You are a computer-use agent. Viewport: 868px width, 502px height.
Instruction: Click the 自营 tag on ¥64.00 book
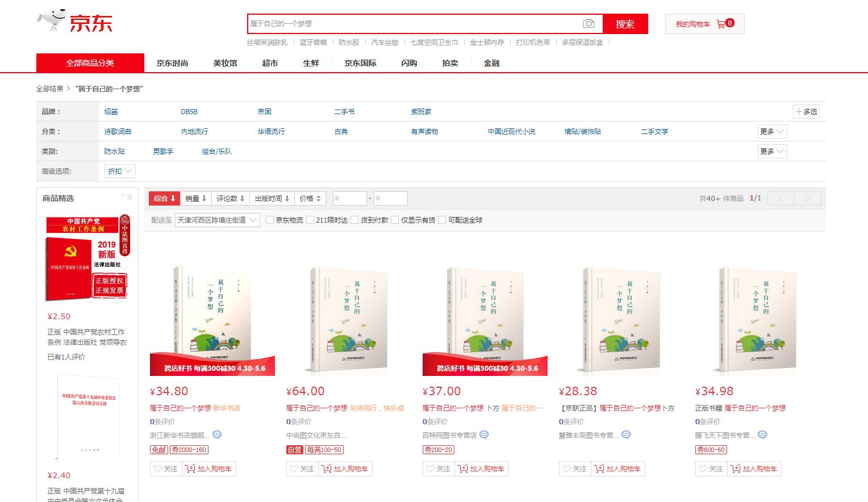(294, 450)
